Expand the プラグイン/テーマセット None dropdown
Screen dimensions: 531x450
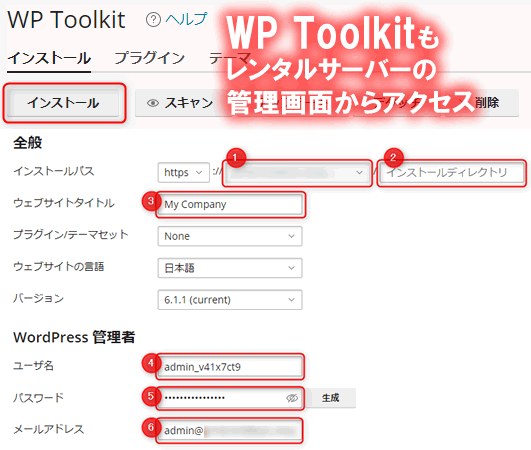230,236
